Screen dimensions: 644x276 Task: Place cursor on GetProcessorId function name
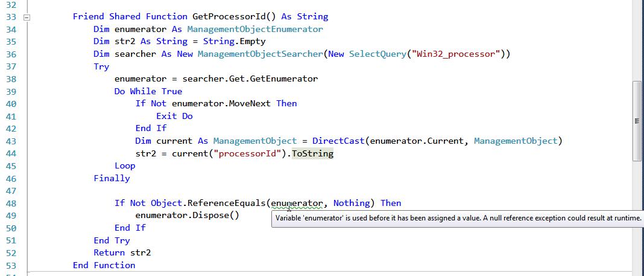[x=227, y=17]
